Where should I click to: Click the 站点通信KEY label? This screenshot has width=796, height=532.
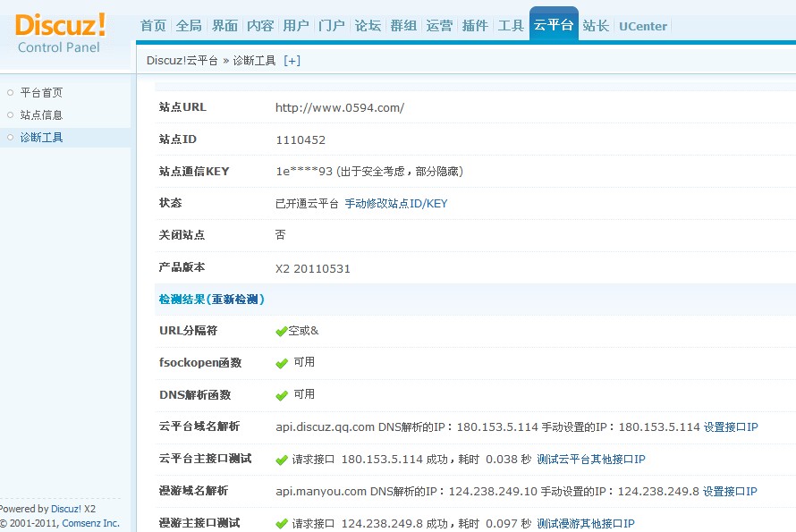tap(194, 172)
